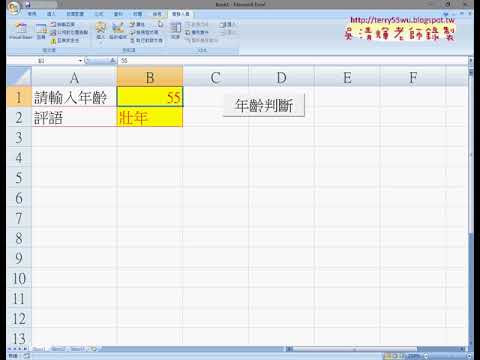
Task: Click View Code (檢視程式碼)
Action: (x=144, y=32)
